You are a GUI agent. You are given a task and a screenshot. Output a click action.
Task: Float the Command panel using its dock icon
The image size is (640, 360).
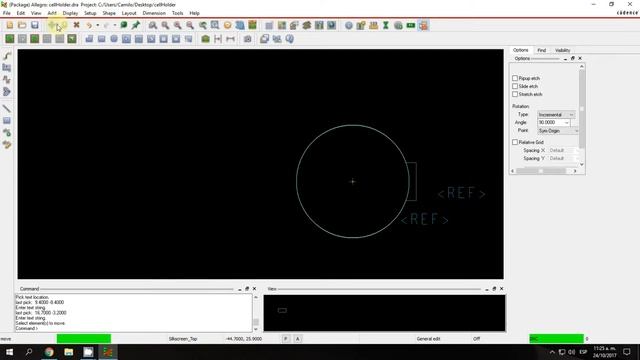point(247,289)
